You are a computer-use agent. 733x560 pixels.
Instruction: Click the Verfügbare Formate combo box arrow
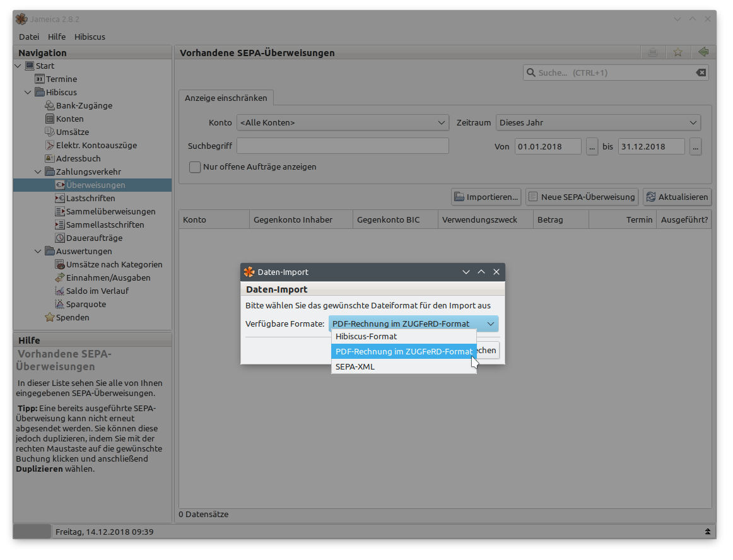tap(490, 324)
